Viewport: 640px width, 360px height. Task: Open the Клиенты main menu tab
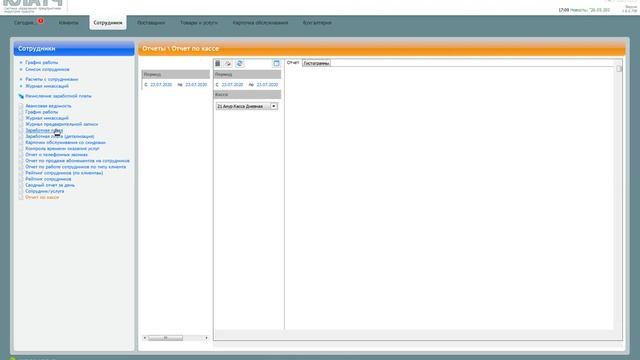coord(69,23)
